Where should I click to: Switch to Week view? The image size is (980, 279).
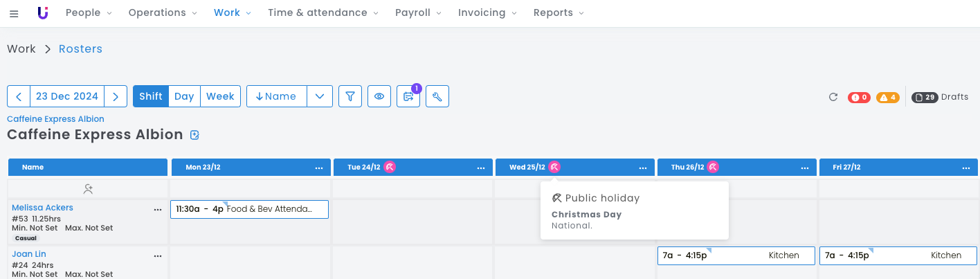(x=220, y=96)
